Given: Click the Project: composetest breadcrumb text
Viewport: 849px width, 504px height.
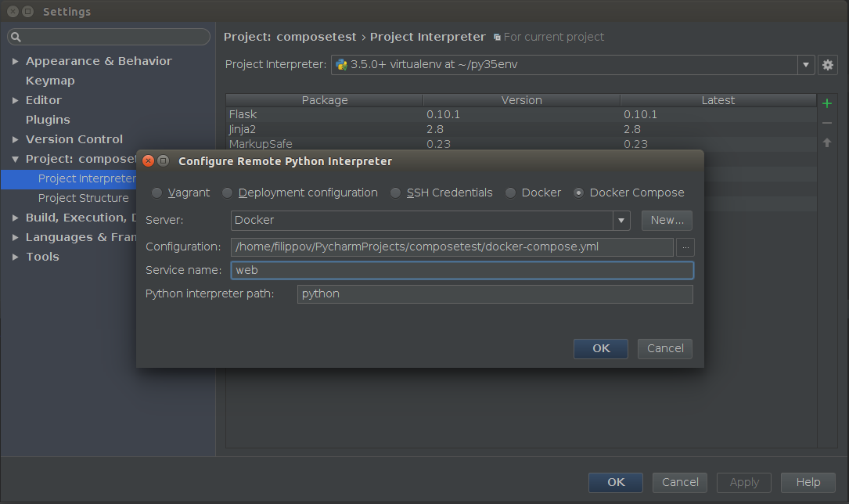Looking at the screenshot, I should click(290, 37).
